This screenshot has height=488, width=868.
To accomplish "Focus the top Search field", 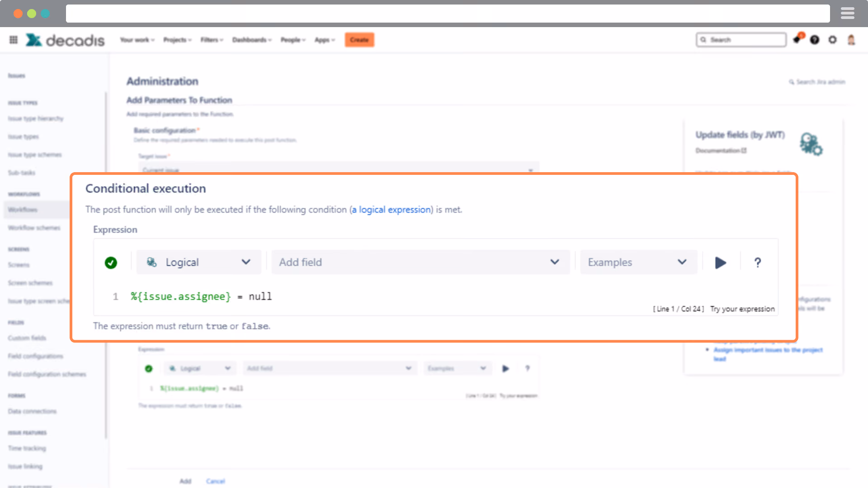I will [741, 40].
